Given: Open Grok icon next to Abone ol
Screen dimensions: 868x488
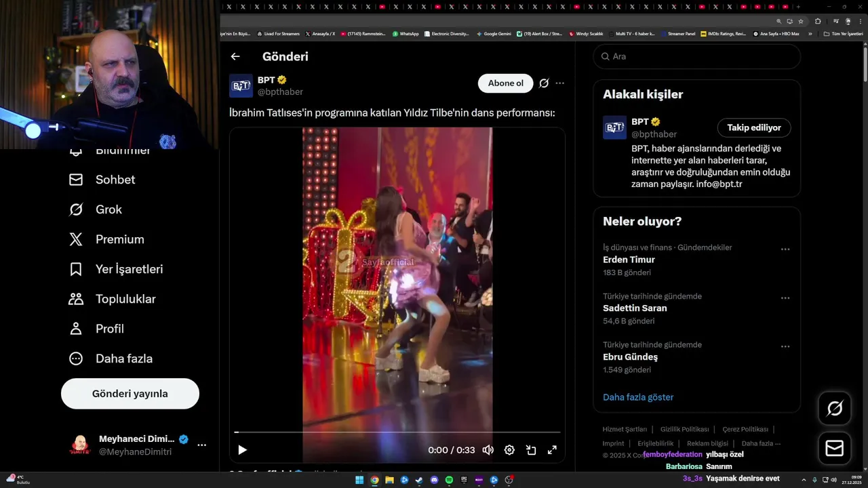Looking at the screenshot, I should click(544, 83).
